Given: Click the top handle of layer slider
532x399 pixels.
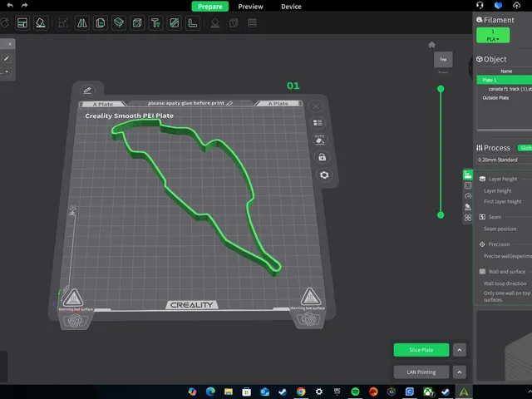Looking at the screenshot, I should point(441,89).
